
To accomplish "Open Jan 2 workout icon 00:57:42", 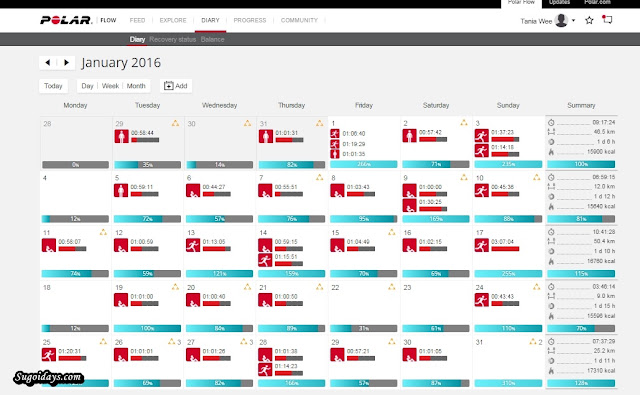I will click(409, 135).
